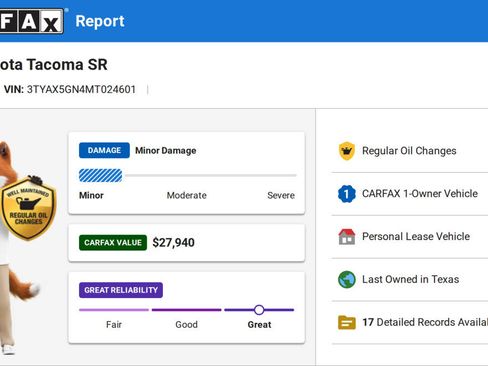Screen dimensions: 488x366
Task: Click the Minor Damage heading text
Action: point(166,151)
